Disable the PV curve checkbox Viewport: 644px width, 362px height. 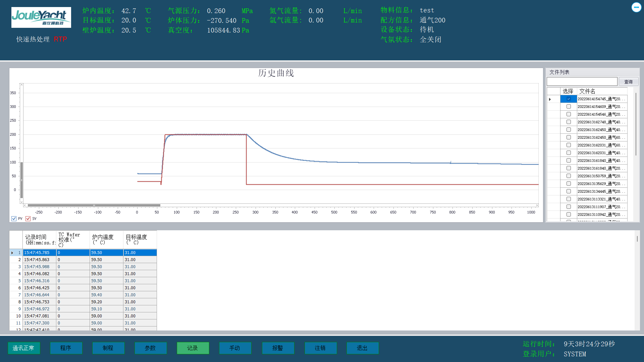coord(14,219)
